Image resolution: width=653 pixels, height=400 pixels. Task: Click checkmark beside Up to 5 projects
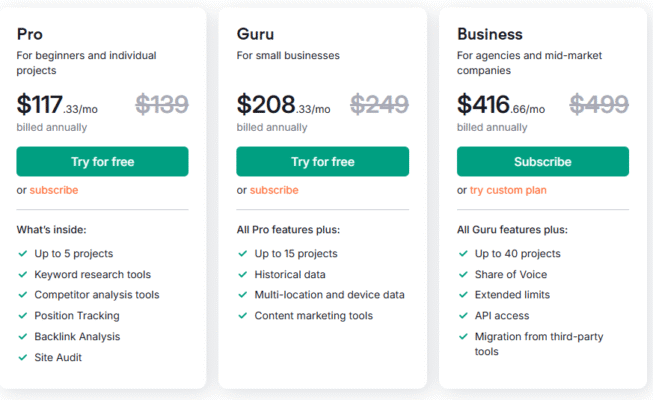pos(22,254)
